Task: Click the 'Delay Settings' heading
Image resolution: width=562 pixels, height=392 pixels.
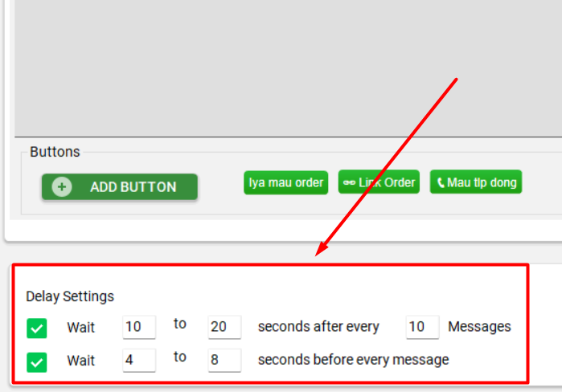Action: pyautogui.click(x=70, y=296)
